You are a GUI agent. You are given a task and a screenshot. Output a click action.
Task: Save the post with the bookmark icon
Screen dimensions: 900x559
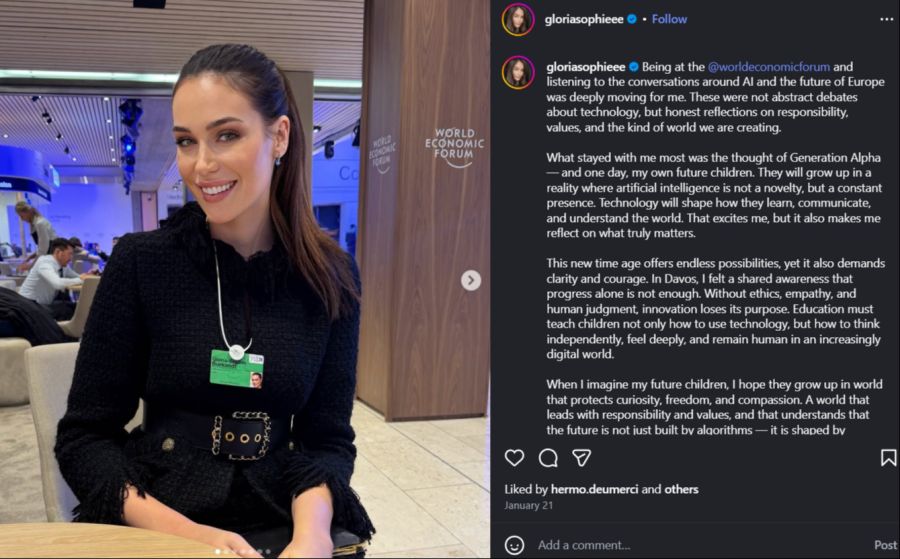(x=888, y=457)
